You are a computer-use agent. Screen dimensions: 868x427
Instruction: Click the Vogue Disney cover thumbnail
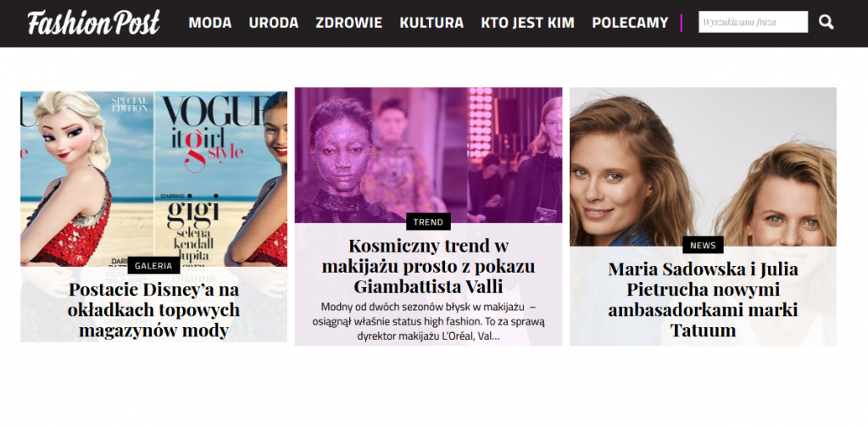[x=153, y=177]
